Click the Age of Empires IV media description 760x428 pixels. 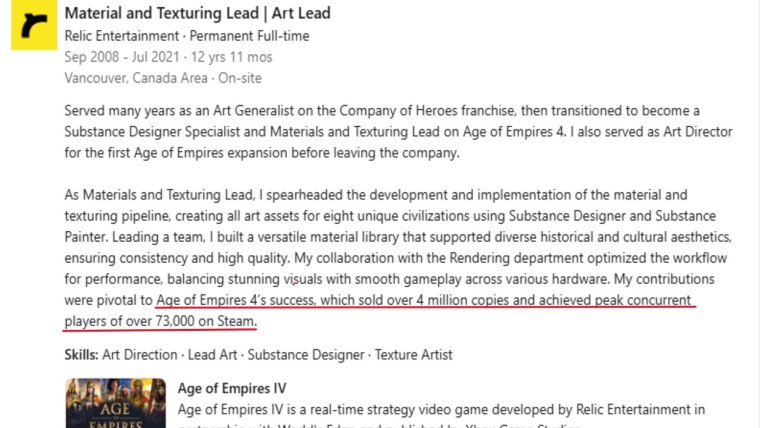[441, 415]
